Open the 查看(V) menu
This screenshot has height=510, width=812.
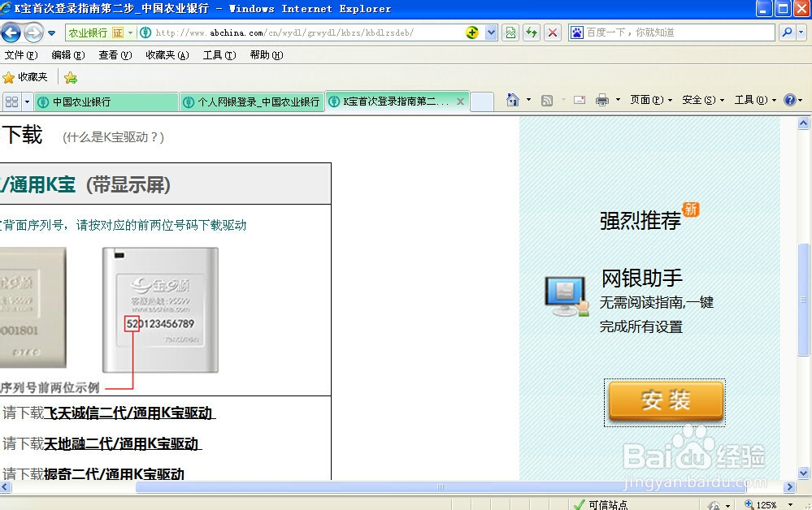tap(115, 55)
